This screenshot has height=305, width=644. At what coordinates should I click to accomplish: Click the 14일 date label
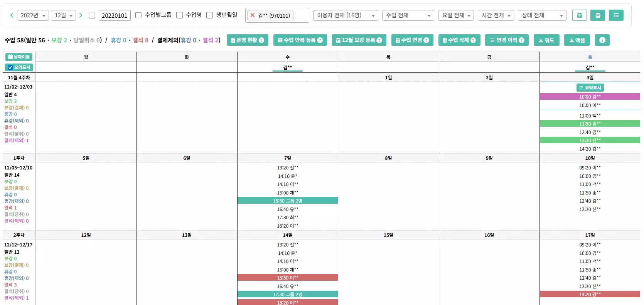pos(288,235)
